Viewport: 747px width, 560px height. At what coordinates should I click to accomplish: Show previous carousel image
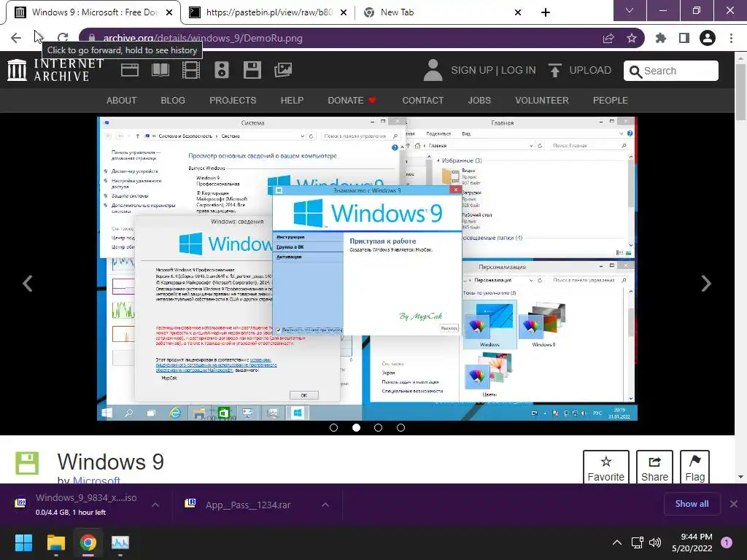click(28, 284)
